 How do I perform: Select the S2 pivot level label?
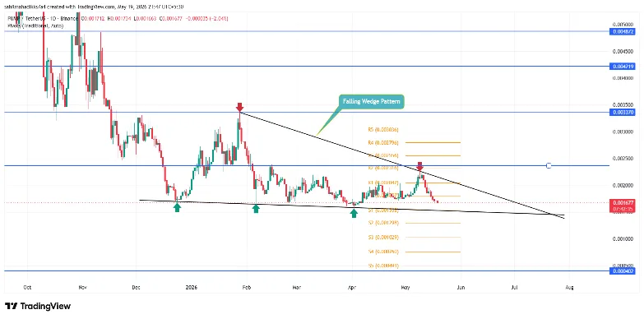(382, 223)
